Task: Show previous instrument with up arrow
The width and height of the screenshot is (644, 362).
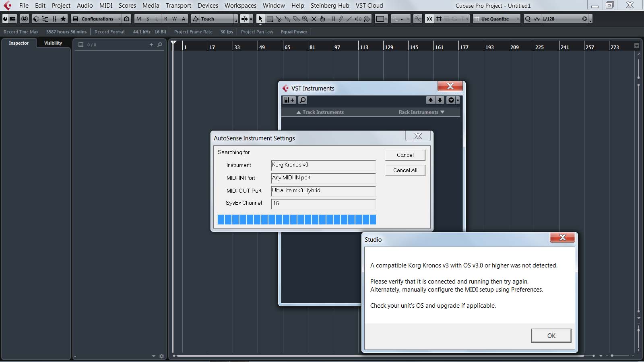Action: (431, 100)
